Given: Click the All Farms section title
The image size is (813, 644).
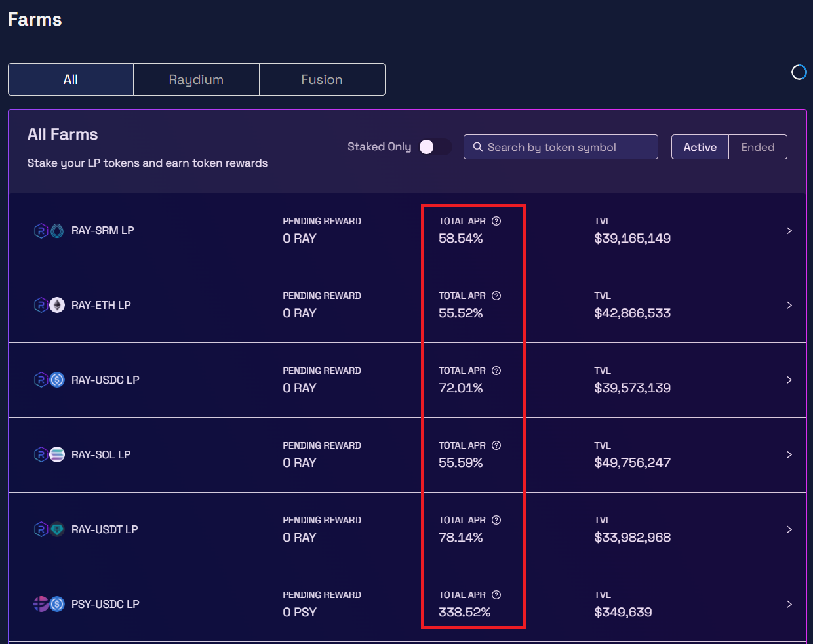Looking at the screenshot, I should (x=62, y=134).
